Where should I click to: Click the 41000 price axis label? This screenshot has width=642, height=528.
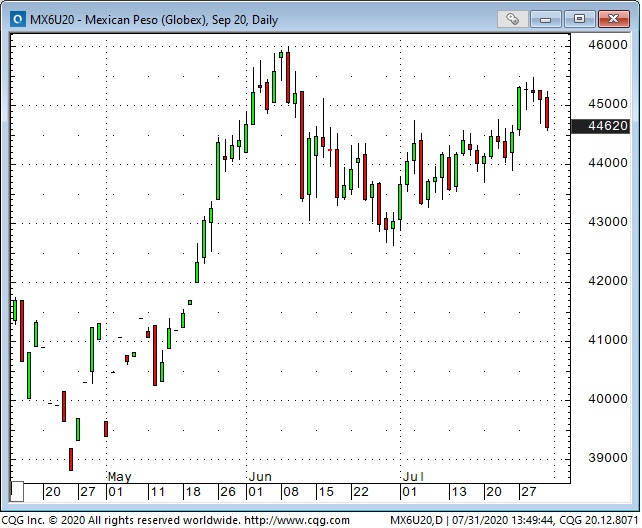coord(608,339)
